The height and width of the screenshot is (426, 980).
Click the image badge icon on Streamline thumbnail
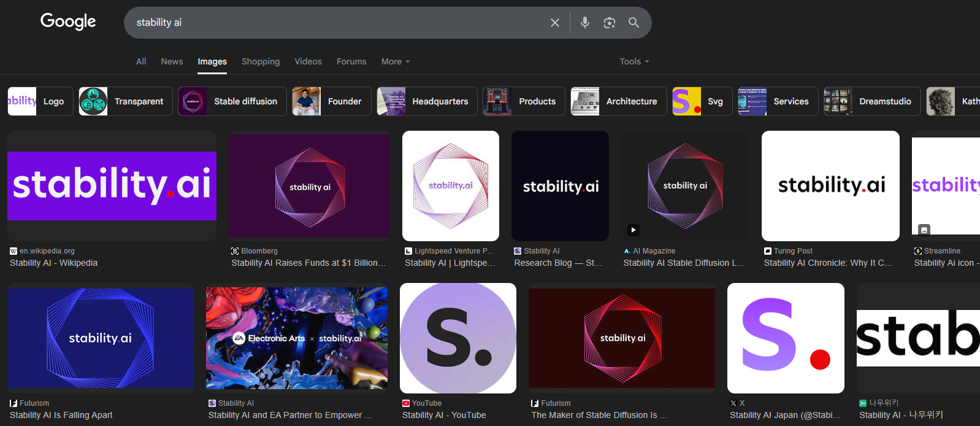[x=924, y=230]
